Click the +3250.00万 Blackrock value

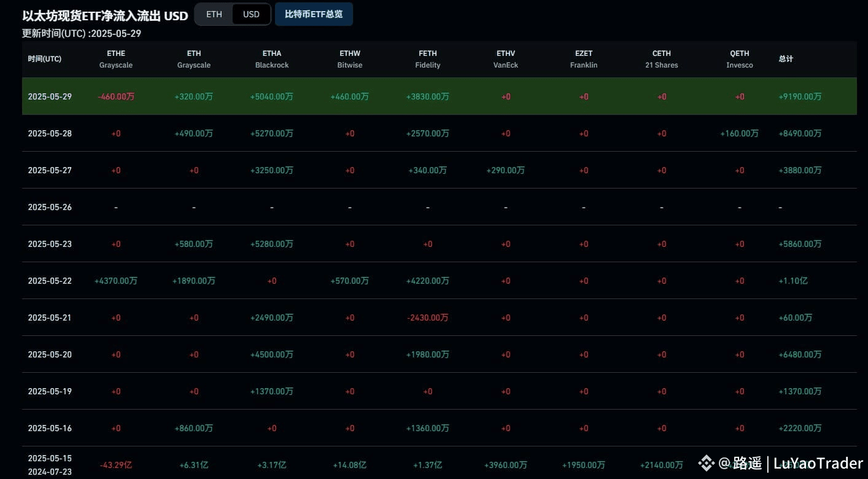[x=272, y=170]
